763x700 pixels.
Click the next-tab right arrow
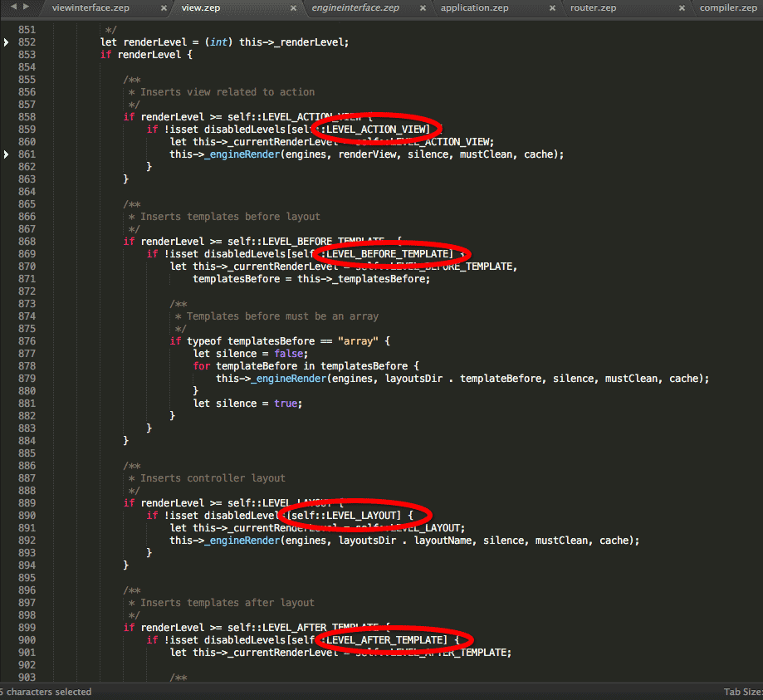tap(26, 7)
